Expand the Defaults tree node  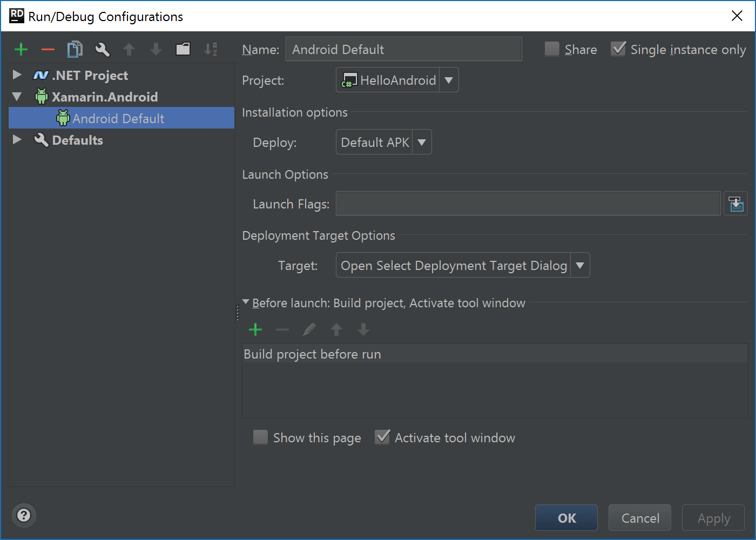pos(17,139)
